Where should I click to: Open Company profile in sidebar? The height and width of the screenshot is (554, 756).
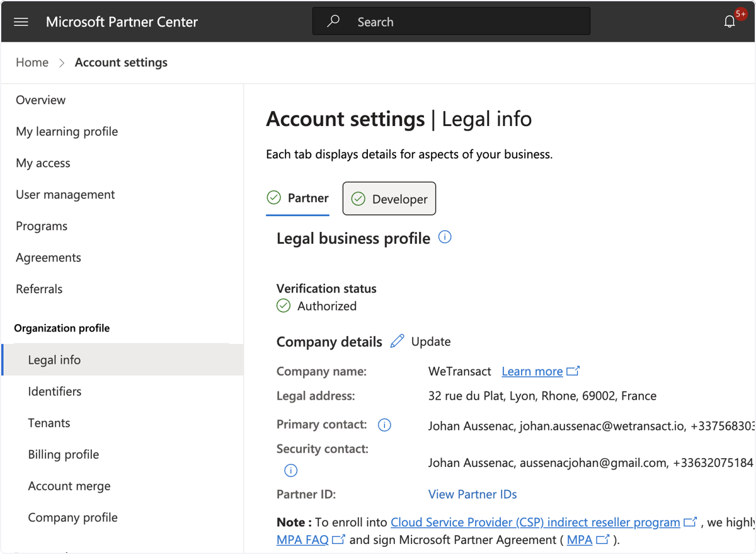(73, 517)
